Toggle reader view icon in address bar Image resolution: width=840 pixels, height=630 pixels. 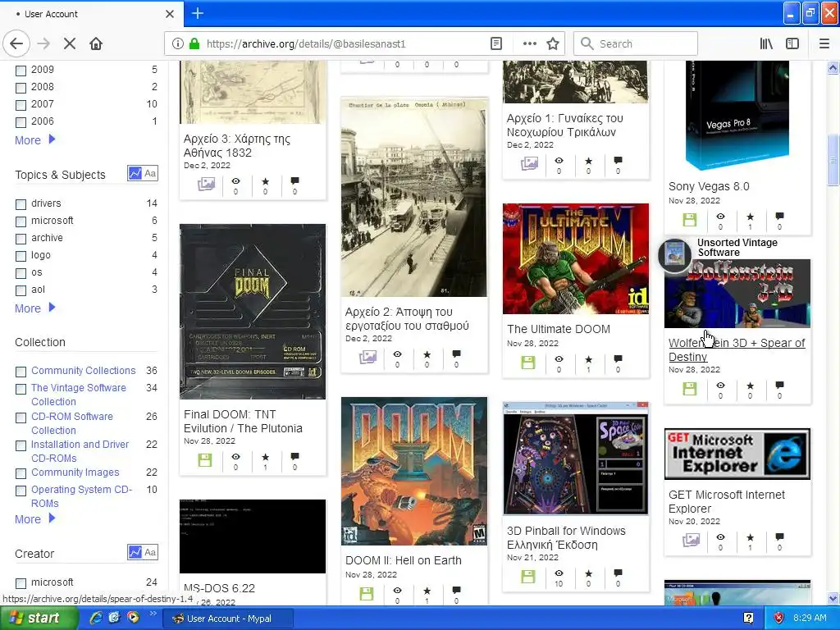point(496,43)
